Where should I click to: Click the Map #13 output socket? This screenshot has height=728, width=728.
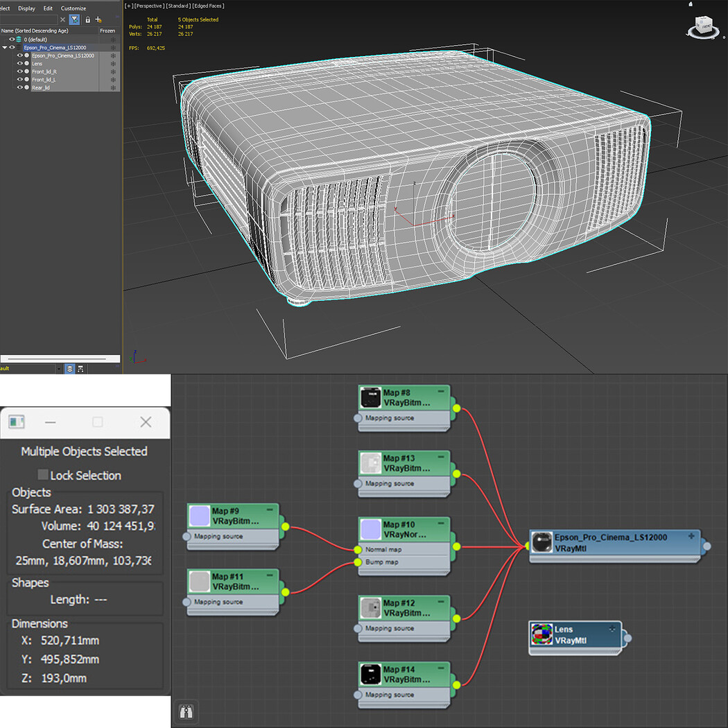456,474
